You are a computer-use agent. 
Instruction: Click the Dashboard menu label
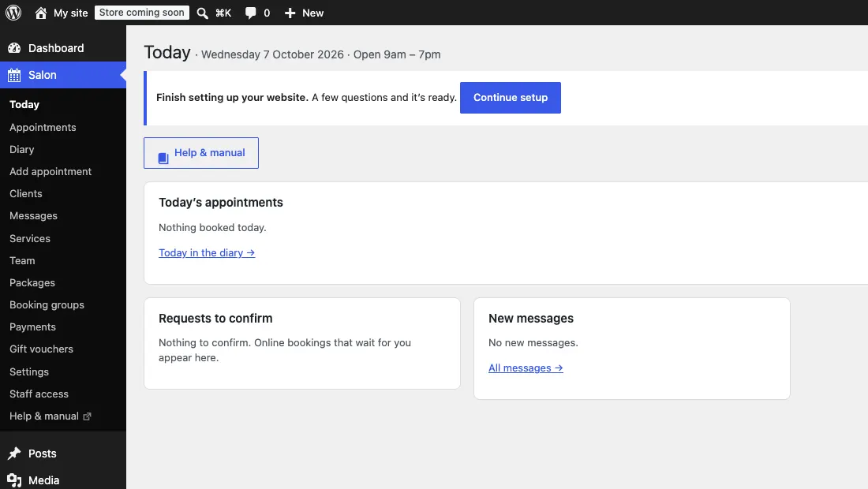point(56,48)
